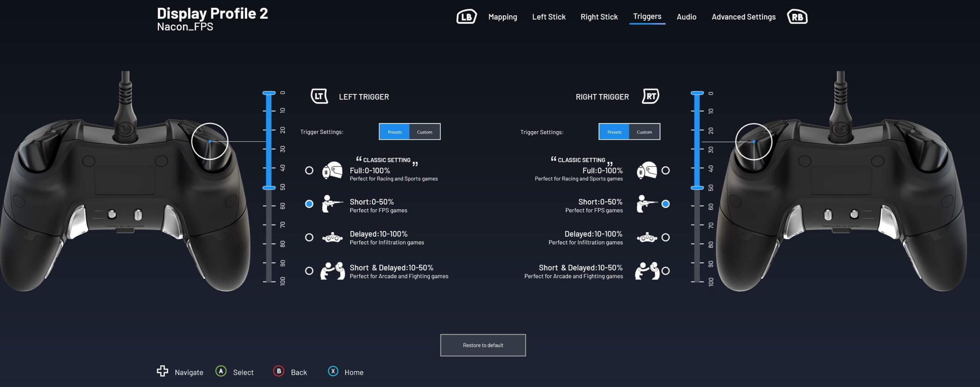980x387 pixels.
Task: Click right trigger fighting game icon
Action: (x=647, y=271)
